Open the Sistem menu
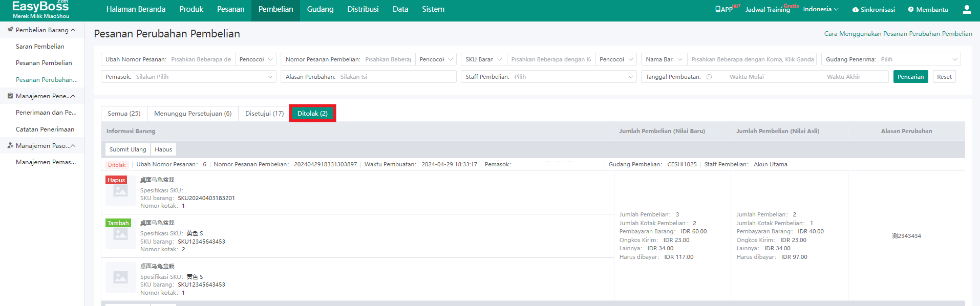This screenshot has height=306, width=980. [433, 9]
